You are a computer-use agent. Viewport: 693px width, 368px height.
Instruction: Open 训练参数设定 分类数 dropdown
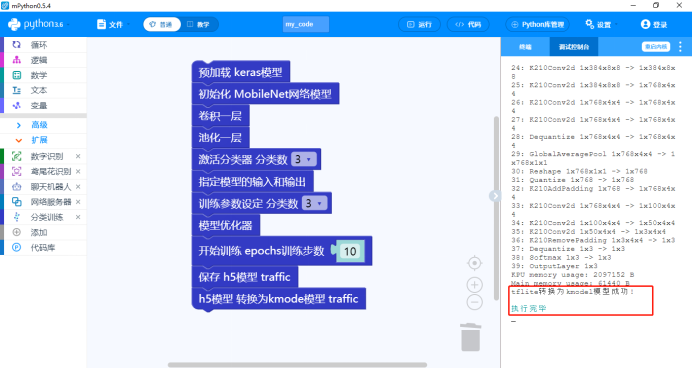[314, 203]
